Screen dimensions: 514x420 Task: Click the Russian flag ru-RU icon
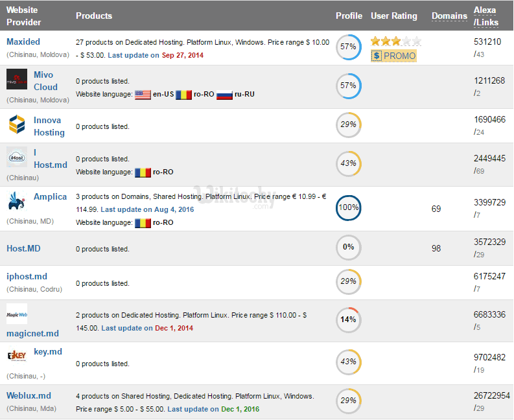pos(224,95)
